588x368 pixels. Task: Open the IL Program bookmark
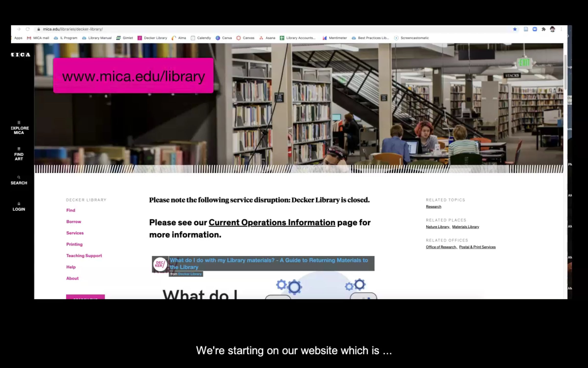click(66, 38)
